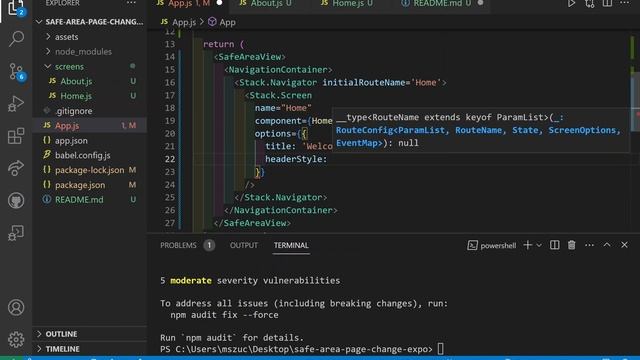The height and width of the screenshot is (360, 640).
Task: Click the 'npm audit fix --force' terminal text
Action: 224,315
